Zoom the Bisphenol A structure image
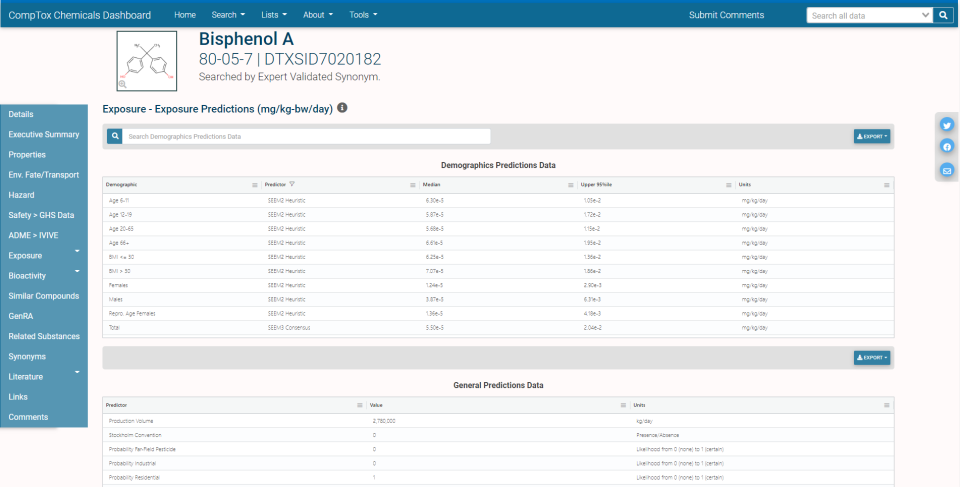The image size is (960, 487). pos(123,86)
